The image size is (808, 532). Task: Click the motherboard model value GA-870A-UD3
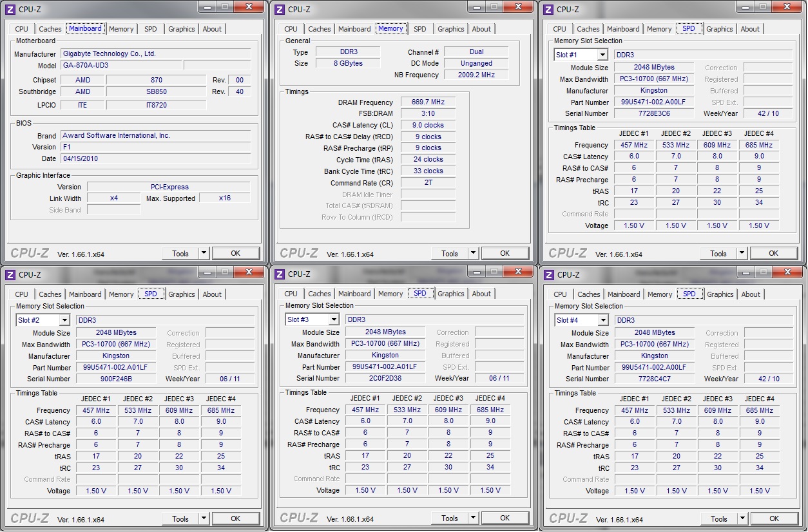point(120,66)
